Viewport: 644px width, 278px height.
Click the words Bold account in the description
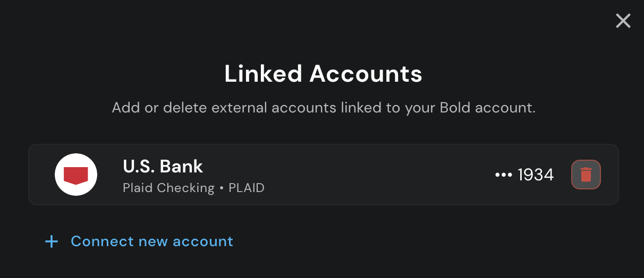[x=487, y=108]
